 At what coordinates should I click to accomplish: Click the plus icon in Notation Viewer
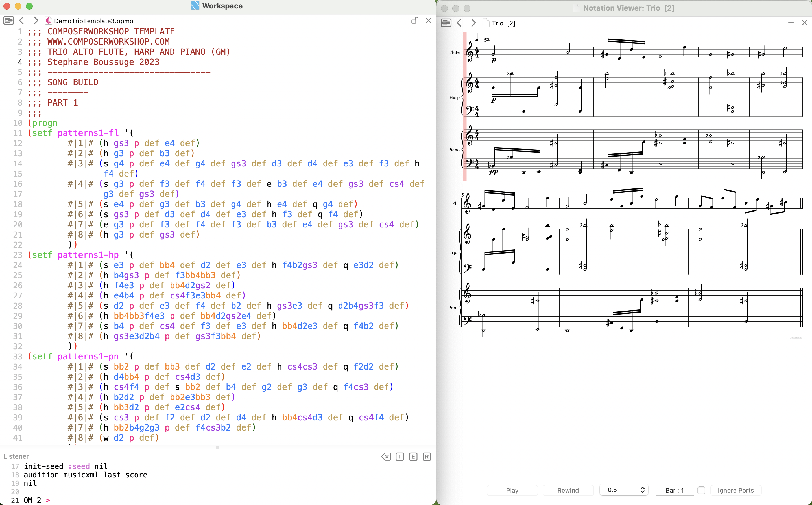click(791, 23)
